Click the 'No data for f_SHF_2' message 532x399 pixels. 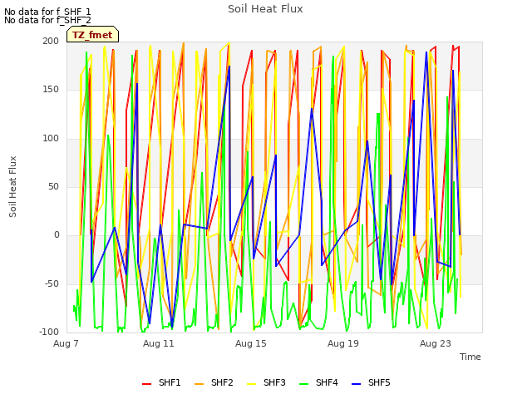pyautogui.click(x=47, y=20)
